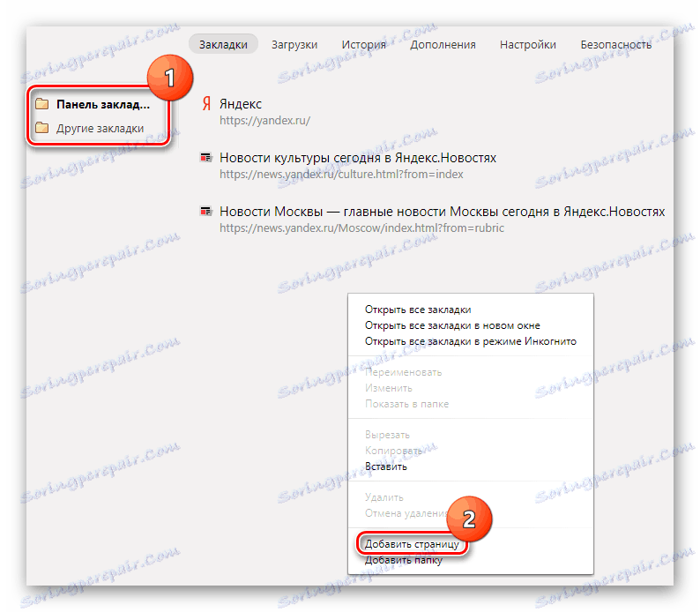The image size is (700, 612).
Task: Switch to the Закладки tab
Action: tap(223, 45)
